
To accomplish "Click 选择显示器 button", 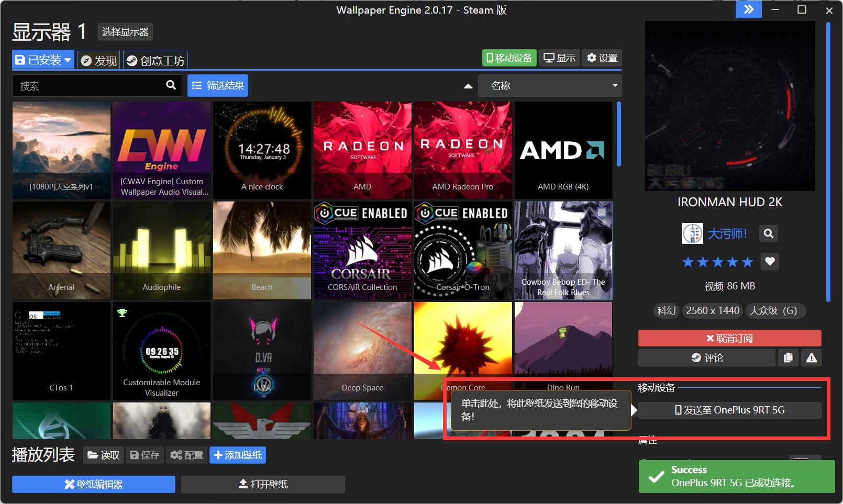I will pos(125,32).
